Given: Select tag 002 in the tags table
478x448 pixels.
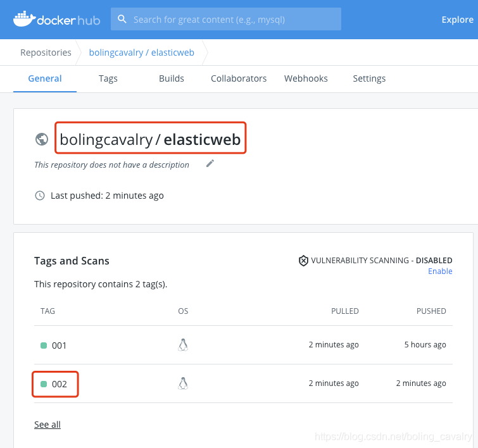Looking at the screenshot, I should (x=59, y=384).
